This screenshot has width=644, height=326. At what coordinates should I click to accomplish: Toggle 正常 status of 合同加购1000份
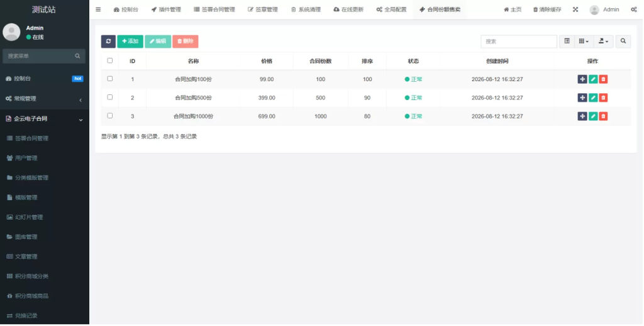[413, 116]
